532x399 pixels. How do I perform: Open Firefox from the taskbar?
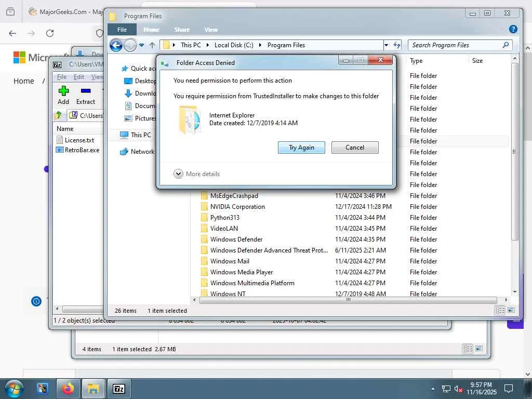pos(68,389)
